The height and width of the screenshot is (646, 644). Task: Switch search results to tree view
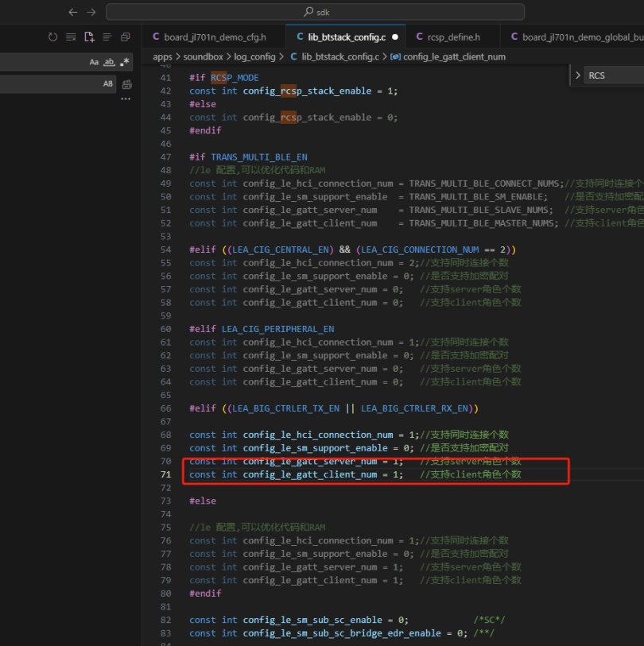pos(107,37)
